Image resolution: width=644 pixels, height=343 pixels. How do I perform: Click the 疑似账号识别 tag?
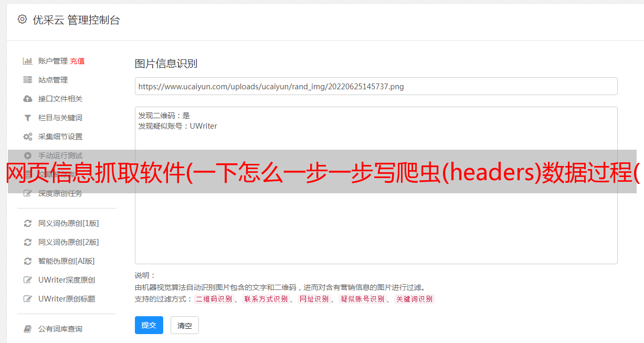coord(362,299)
